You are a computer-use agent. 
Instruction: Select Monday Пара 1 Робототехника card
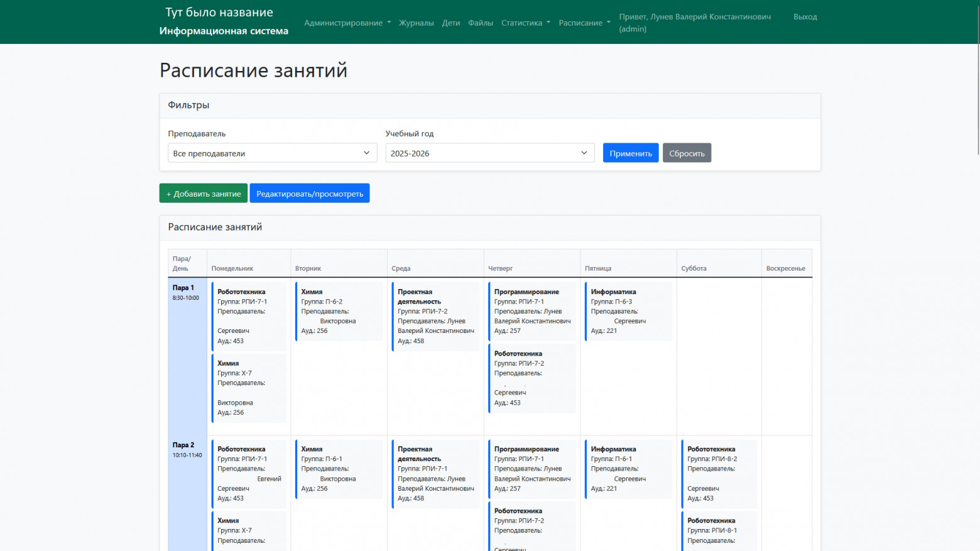pos(249,316)
